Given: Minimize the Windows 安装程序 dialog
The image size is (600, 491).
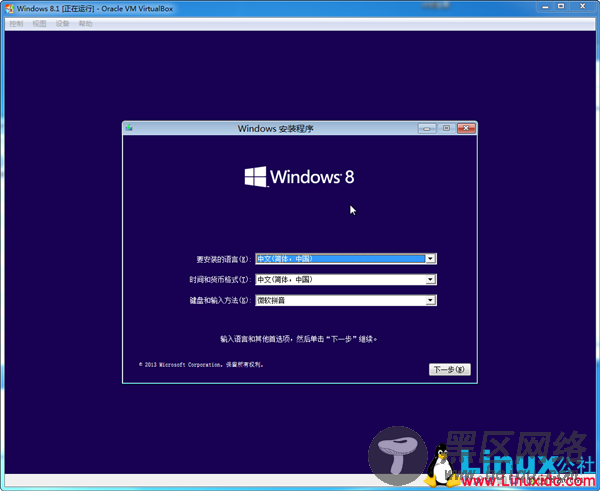Looking at the screenshot, I should pos(427,129).
